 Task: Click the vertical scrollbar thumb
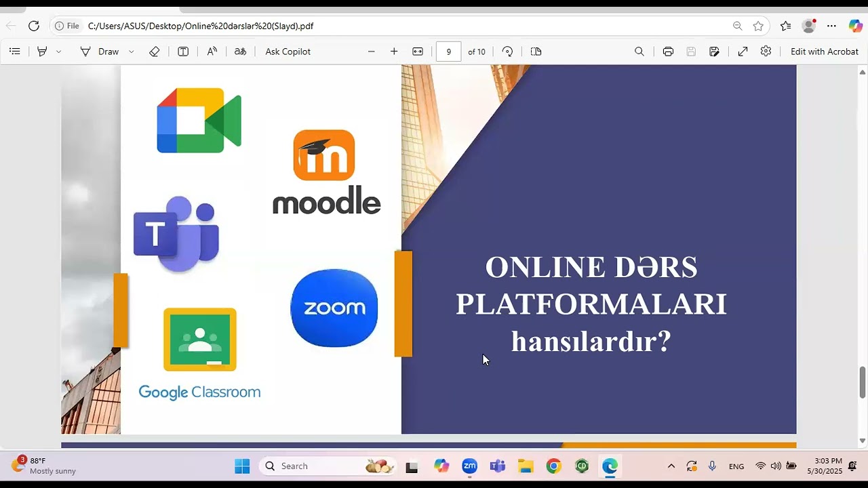click(x=863, y=382)
